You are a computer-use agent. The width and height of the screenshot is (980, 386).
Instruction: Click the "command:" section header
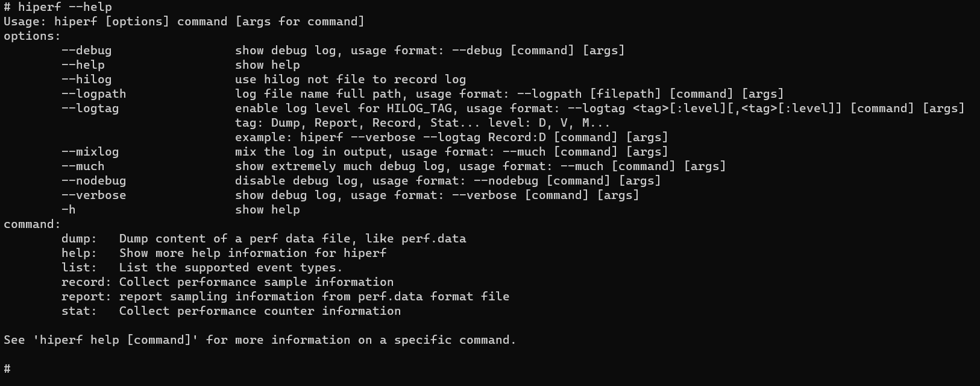point(32,224)
